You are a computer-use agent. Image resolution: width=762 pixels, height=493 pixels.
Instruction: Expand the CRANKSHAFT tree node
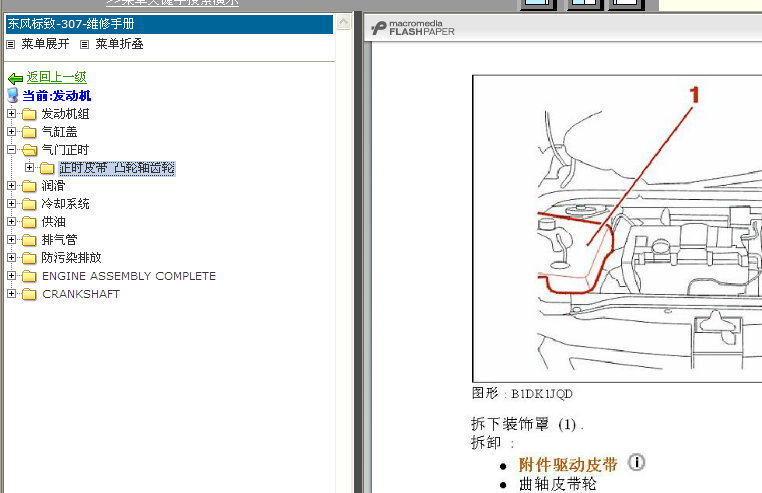[x=11, y=294]
